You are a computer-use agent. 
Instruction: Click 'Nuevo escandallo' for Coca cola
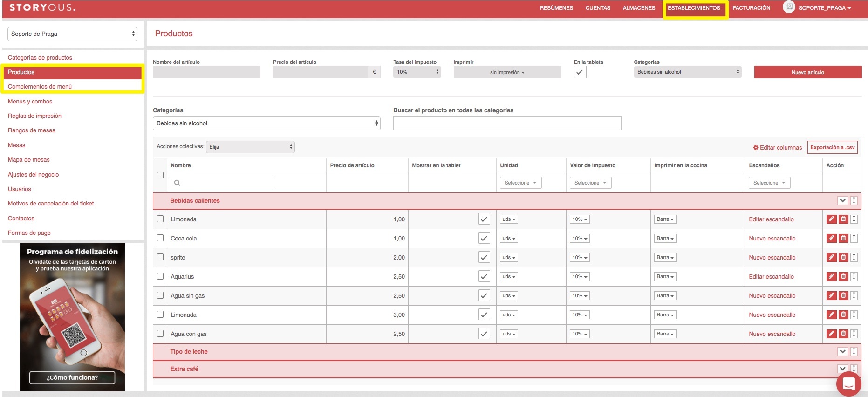point(772,238)
